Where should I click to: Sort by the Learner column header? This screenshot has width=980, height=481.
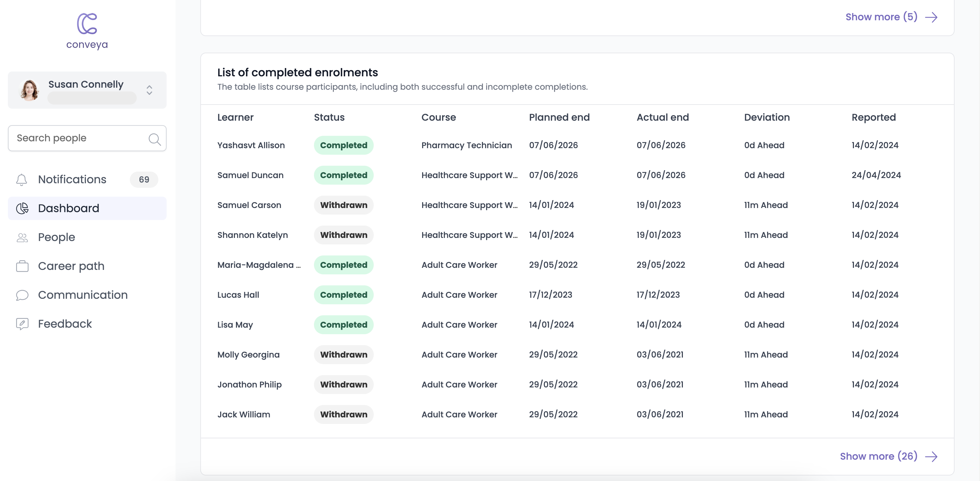236,117
